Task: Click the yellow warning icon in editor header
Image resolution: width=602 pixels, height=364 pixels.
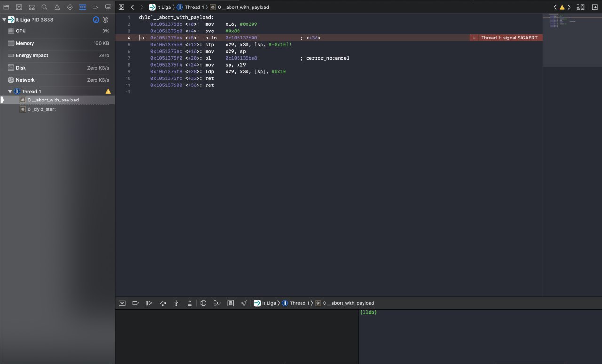Action: click(562, 8)
